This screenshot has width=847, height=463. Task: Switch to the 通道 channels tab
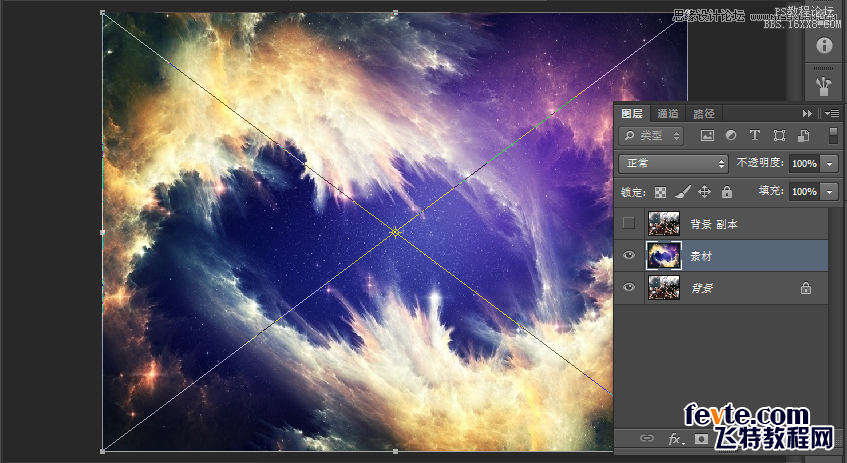(x=668, y=114)
